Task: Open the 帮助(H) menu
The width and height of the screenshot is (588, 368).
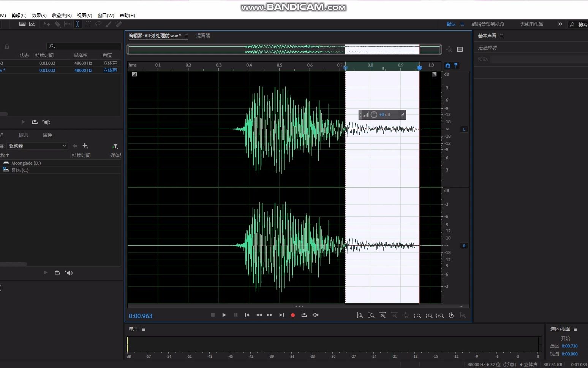Action: pyautogui.click(x=127, y=15)
